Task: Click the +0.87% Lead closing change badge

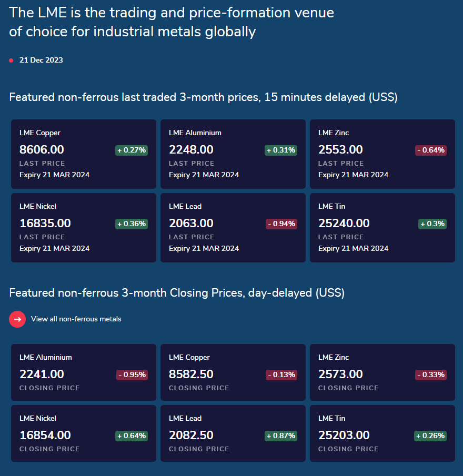Action: click(x=281, y=436)
